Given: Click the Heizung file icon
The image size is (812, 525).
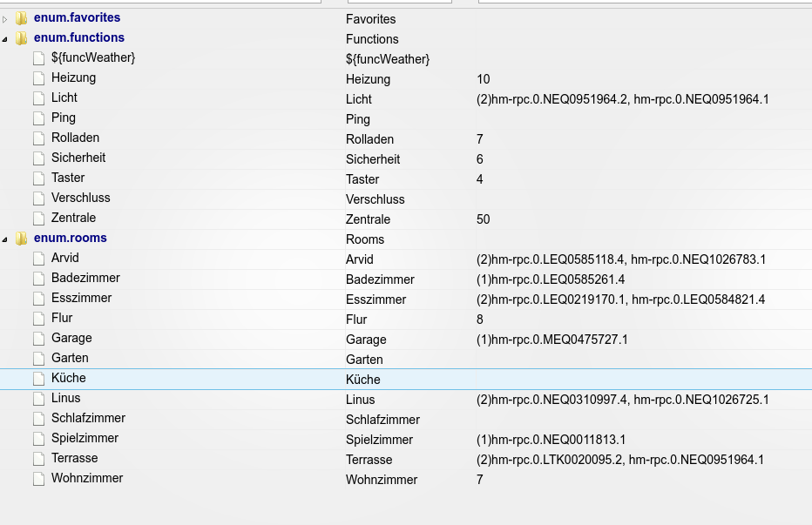Looking at the screenshot, I should tap(39, 78).
